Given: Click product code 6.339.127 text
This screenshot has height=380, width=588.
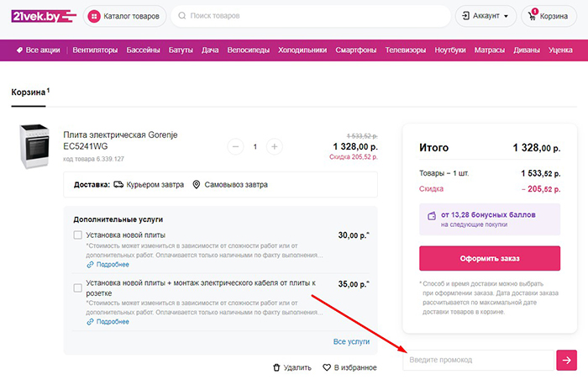Looking at the screenshot, I should [x=93, y=159].
